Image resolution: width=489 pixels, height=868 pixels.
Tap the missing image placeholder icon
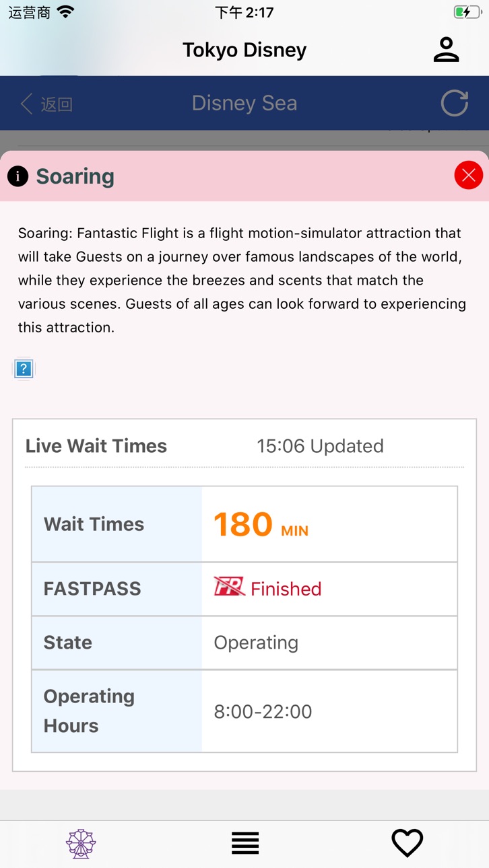pyautogui.click(x=24, y=369)
